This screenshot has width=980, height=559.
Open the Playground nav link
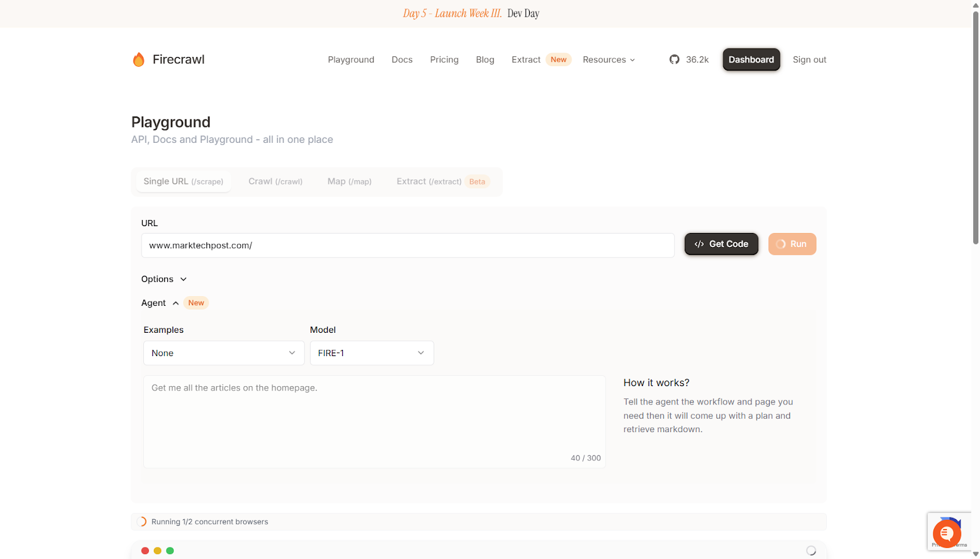pos(351,59)
